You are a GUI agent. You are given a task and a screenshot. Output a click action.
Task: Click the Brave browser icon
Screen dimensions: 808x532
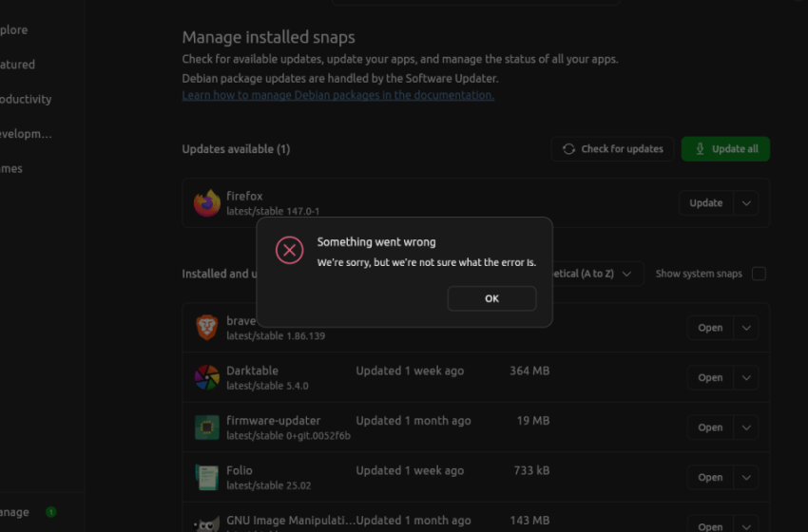coord(206,328)
